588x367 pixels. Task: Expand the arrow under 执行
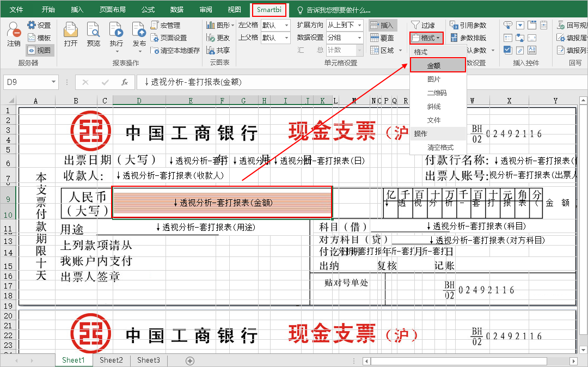click(117, 52)
